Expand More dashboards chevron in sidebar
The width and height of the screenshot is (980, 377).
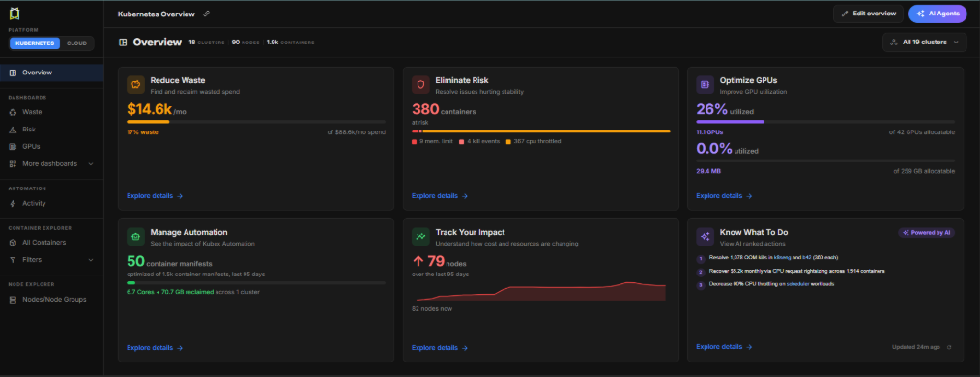pos(91,163)
